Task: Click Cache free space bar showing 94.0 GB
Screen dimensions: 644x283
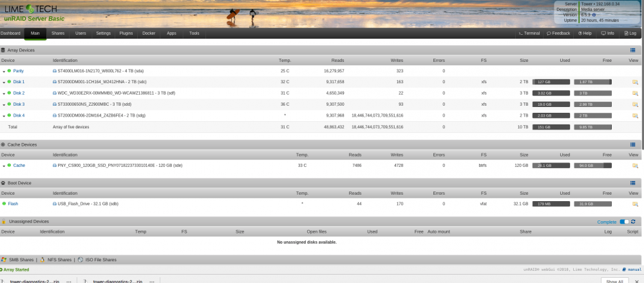Action: (x=592, y=166)
